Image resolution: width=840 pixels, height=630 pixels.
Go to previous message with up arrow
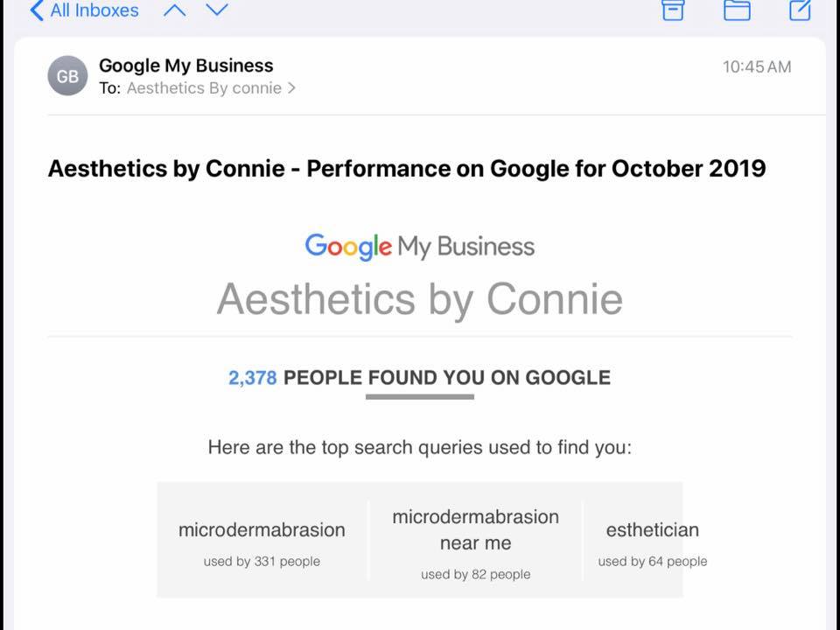click(x=175, y=10)
